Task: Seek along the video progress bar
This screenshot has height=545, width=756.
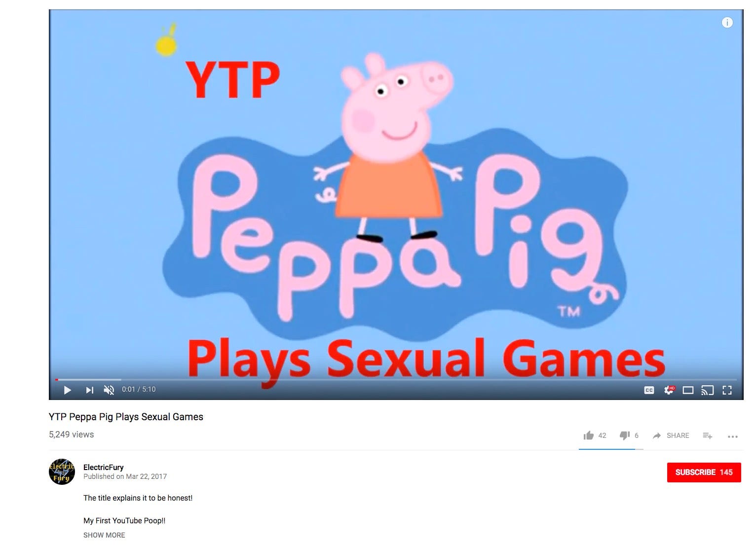Action: pos(396,379)
